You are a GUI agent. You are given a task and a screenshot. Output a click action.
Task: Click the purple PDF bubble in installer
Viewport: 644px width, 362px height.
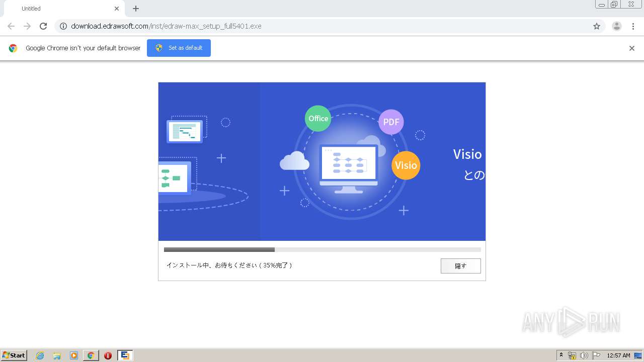pos(391,122)
